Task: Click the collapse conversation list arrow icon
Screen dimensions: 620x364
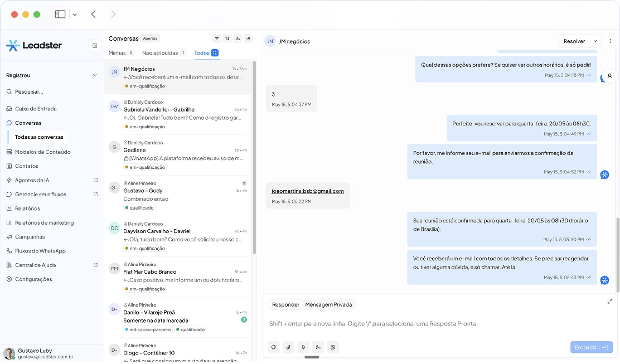Action: [248, 38]
